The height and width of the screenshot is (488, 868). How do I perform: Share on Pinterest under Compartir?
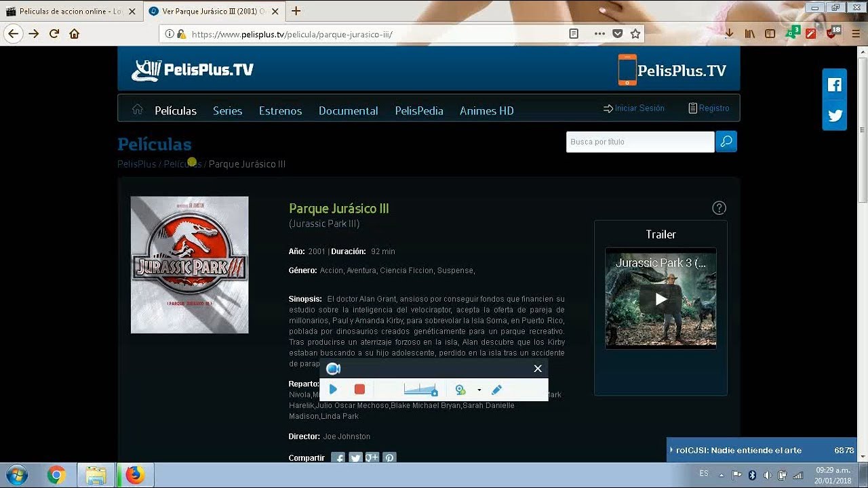point(389,457)
